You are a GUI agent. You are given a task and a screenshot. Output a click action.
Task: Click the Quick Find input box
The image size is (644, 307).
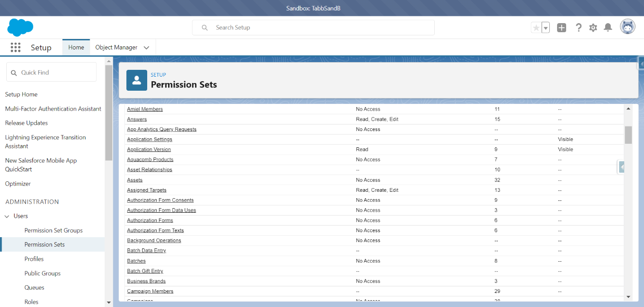pos(52,73)
